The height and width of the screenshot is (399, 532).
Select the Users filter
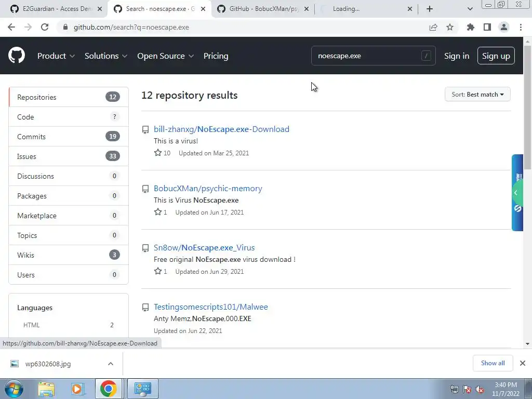(x=69, y=274)
